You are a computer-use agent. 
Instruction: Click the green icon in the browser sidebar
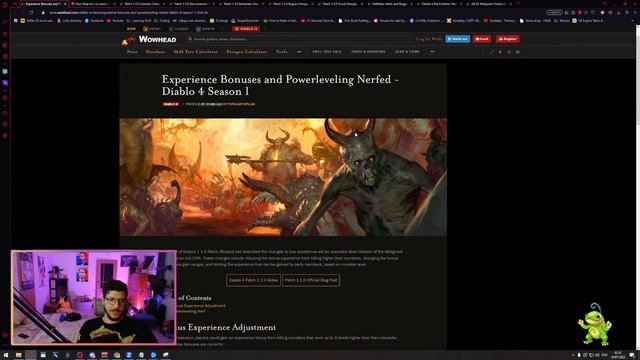pyautogui.click(x=5, y=71)
